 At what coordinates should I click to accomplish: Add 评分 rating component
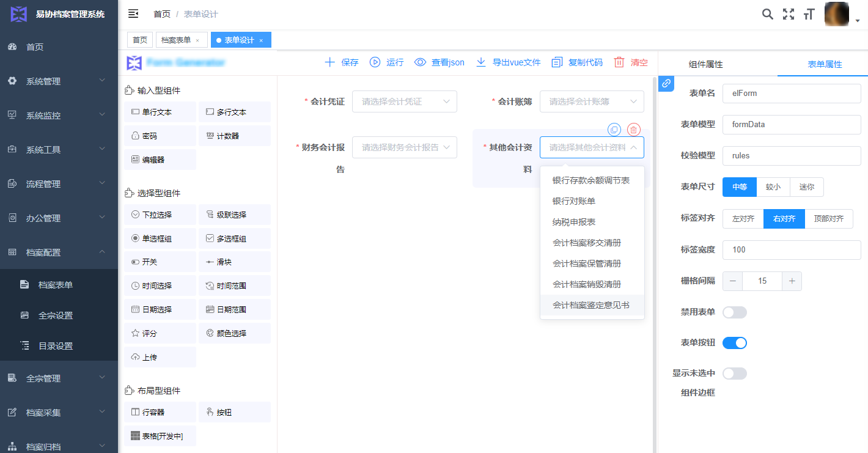click(x=160, y=333)
